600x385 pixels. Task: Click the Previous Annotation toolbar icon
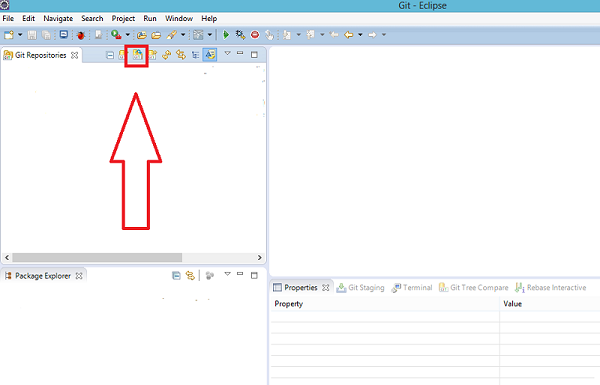tap(310, 35)
